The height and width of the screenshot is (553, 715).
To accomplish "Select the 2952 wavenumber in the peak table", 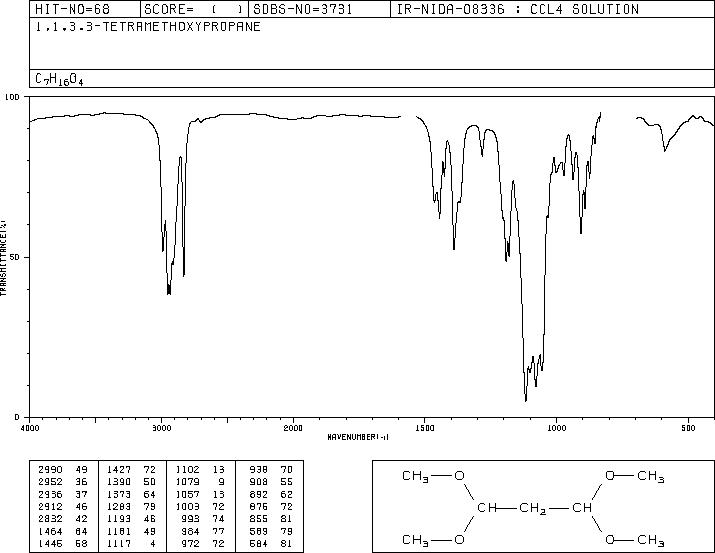I will (50, 482).
